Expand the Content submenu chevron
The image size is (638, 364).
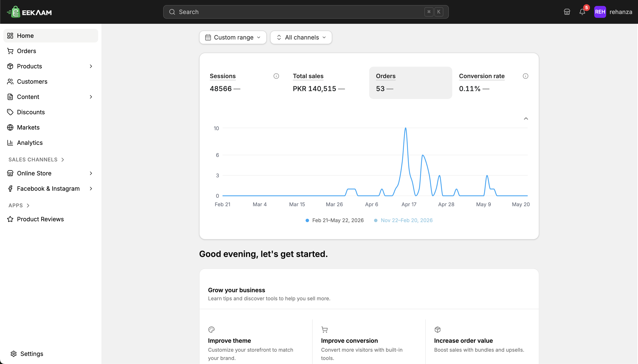(91, 97)
